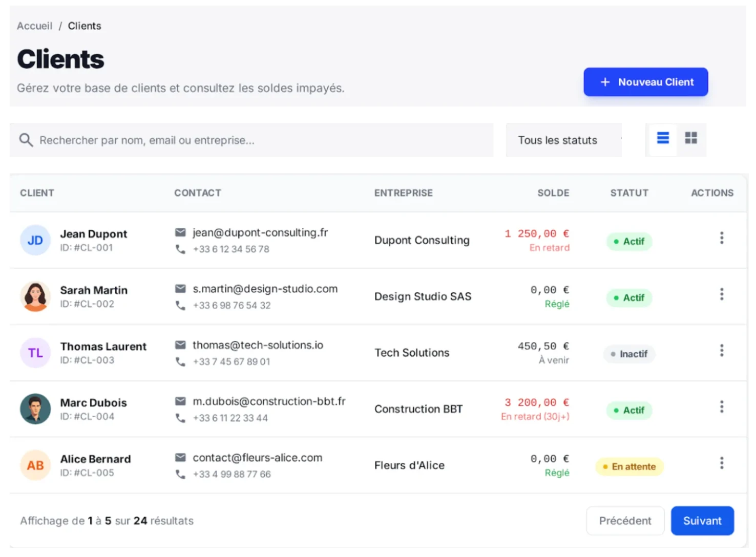Switch to list view layout
756x557 pixels.
click(x=663, y=138)
